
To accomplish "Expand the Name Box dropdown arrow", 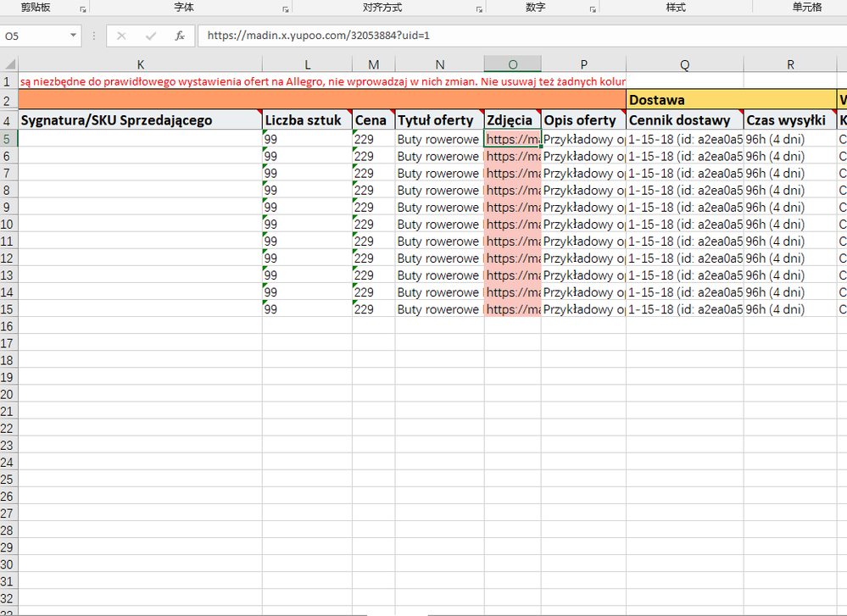I will coord(74,36).
